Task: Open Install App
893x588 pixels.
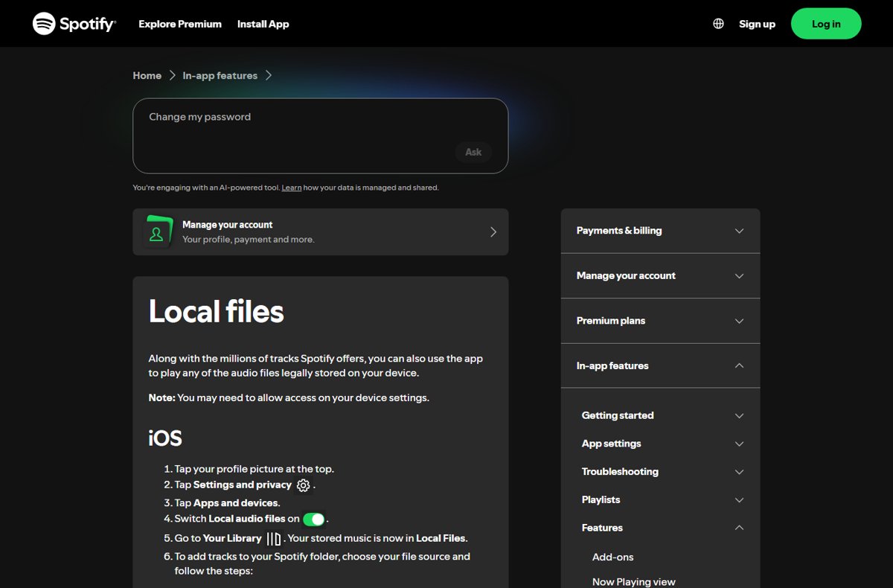Action: tap(263, 24)
